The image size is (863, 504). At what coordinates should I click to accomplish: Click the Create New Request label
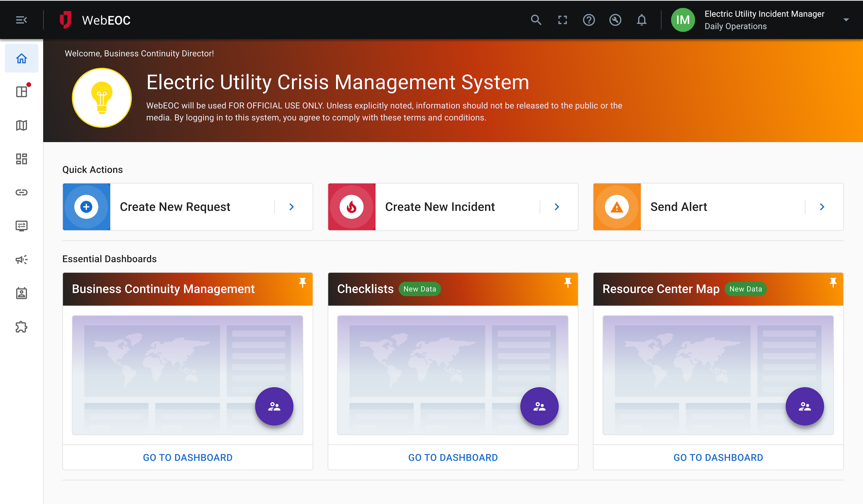pyautogui.click(x=175, y=207)
